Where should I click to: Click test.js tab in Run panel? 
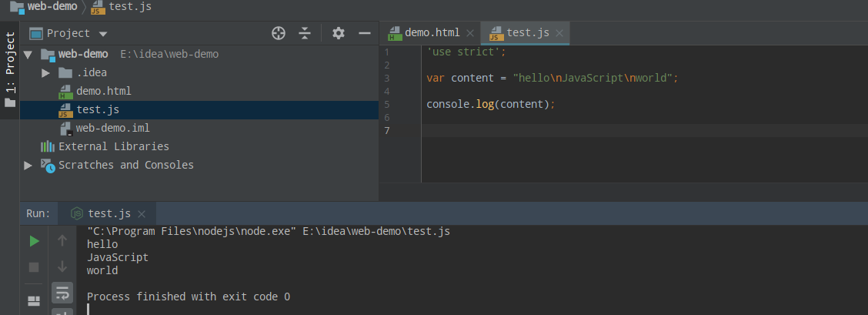(x=109, y=213)
